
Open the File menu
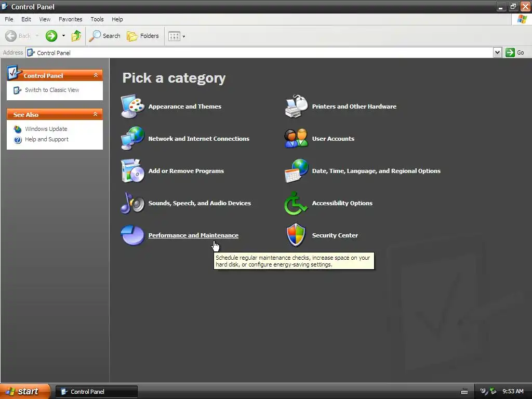(9, 19)
